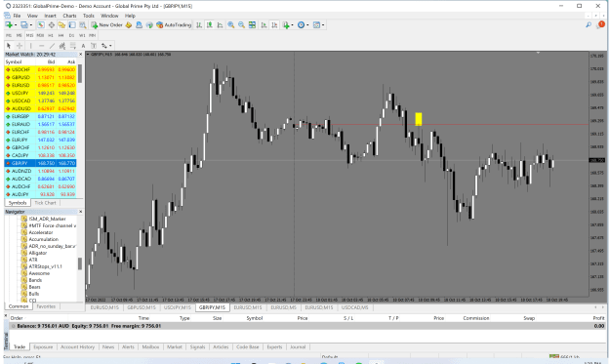Select the cursor arrow tool
This screenshot has height=364, width=610.
(8, 46)
